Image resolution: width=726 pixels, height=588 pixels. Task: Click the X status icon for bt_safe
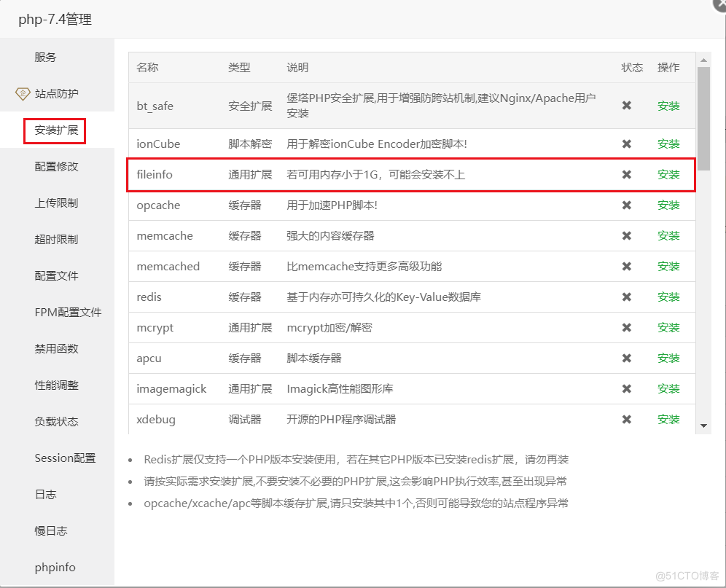[626, 106]
